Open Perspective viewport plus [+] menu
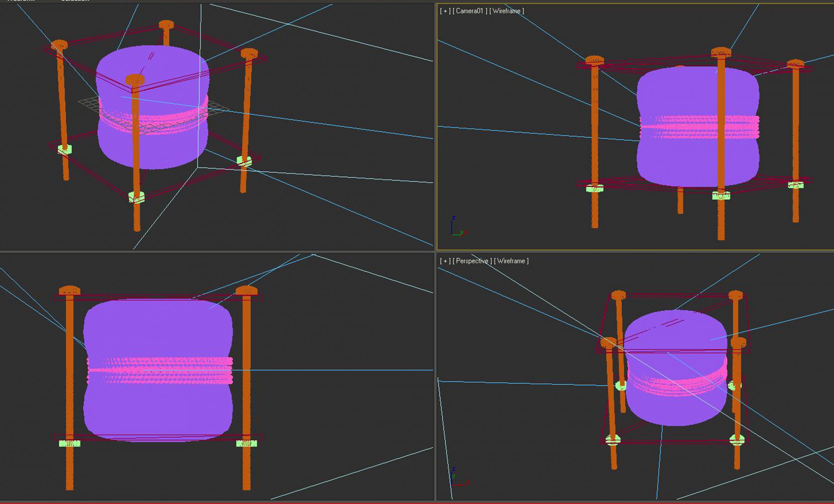Image resolution: width=834 pixels, height=504 pixels. point(445,261)
